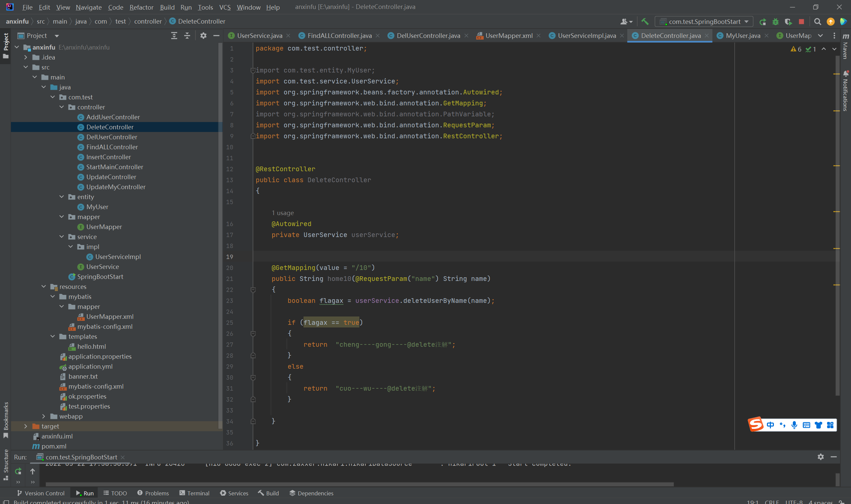Toggle Sogou Chinese/English input mode
This screenshot has height=504, width=851.
coord(770,425)
